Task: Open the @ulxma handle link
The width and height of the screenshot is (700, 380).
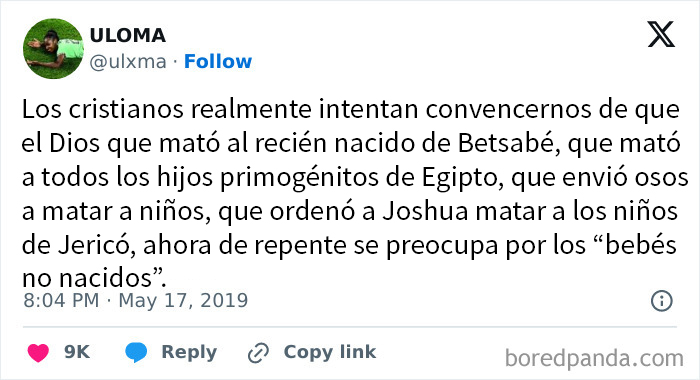Action: [x=128, y=61]
